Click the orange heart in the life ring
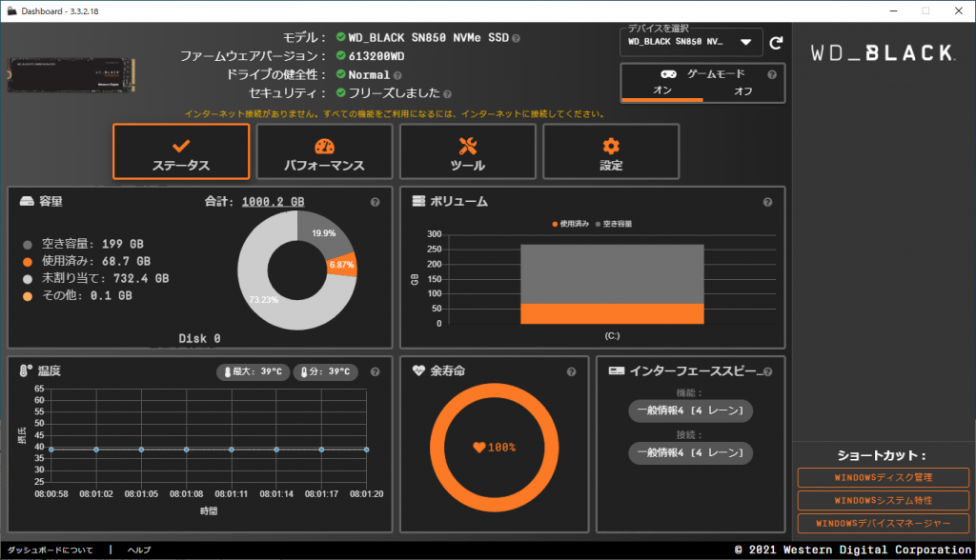976x560 pixels. pyautogui.click(x=478, y=448)
